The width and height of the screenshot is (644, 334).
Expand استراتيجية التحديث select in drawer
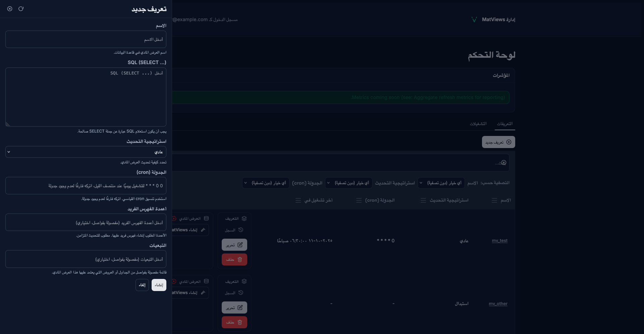86,152
